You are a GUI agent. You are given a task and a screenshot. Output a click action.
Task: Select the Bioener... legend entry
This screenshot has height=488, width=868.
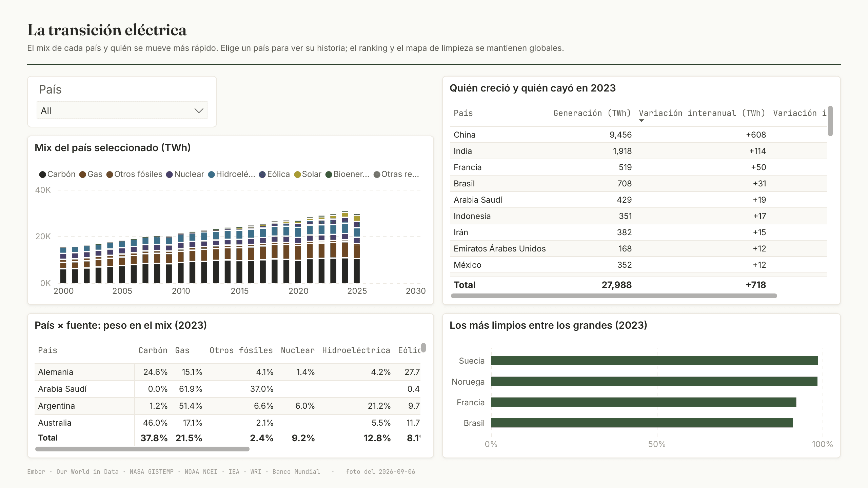point(347,174)
